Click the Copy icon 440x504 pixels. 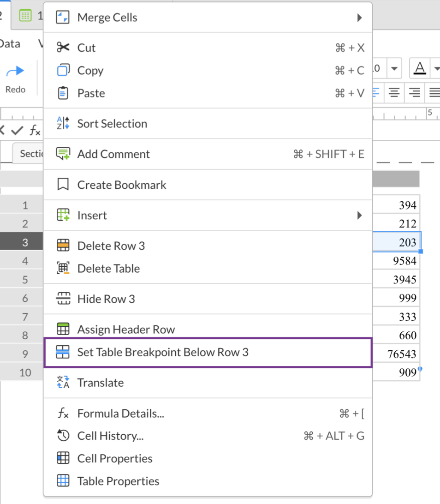[63, 70]
